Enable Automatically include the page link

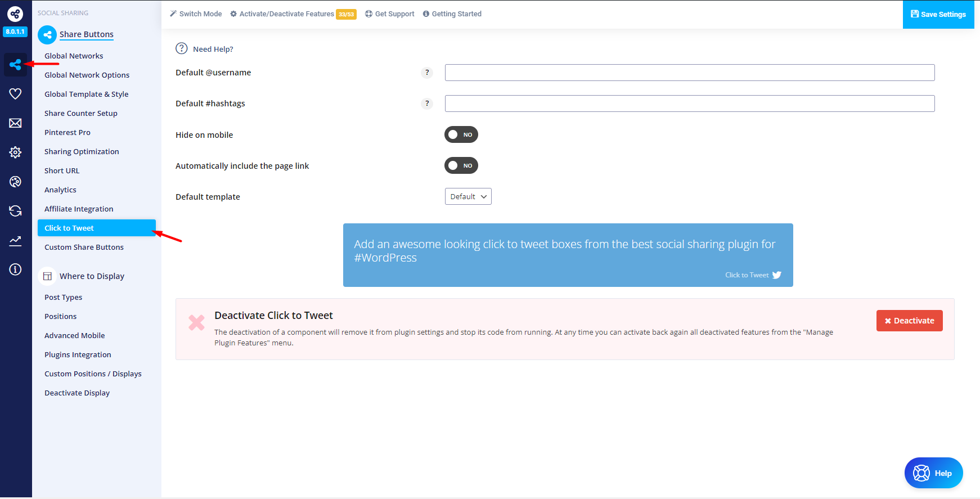(461, 166)
